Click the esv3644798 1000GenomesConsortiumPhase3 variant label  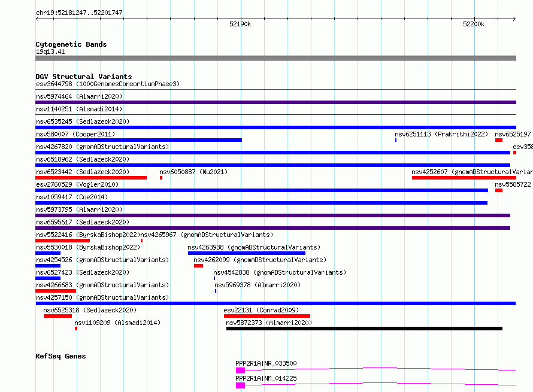108,84
